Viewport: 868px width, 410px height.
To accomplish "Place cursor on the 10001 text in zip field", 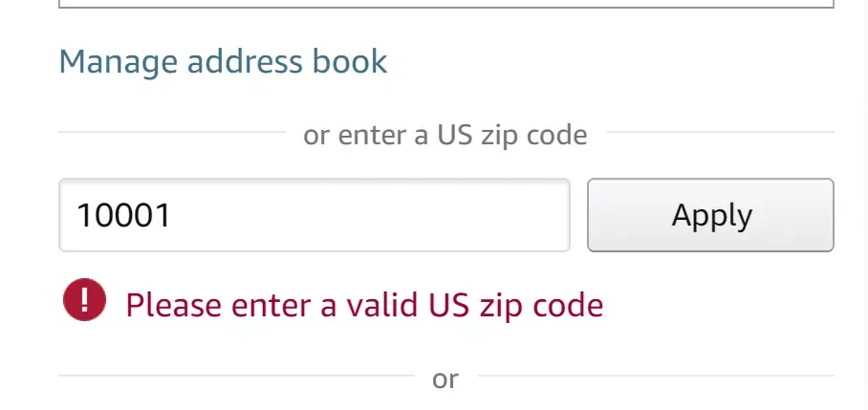I will tap(123, 215).
